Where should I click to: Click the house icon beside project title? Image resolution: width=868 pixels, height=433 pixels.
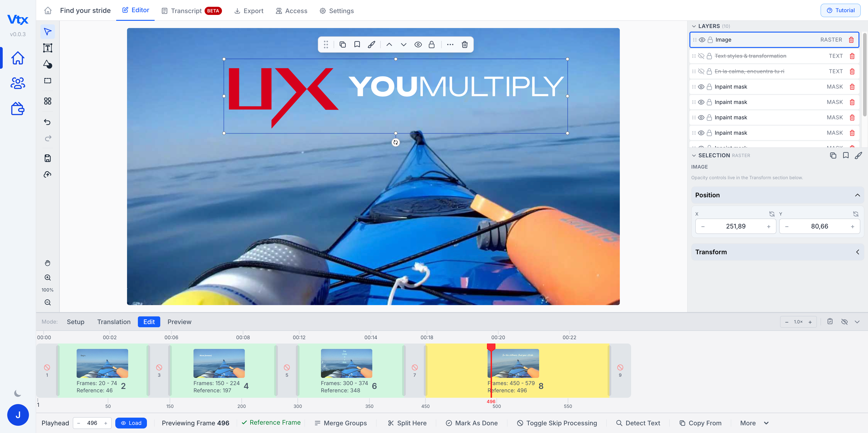pos(48,10)
